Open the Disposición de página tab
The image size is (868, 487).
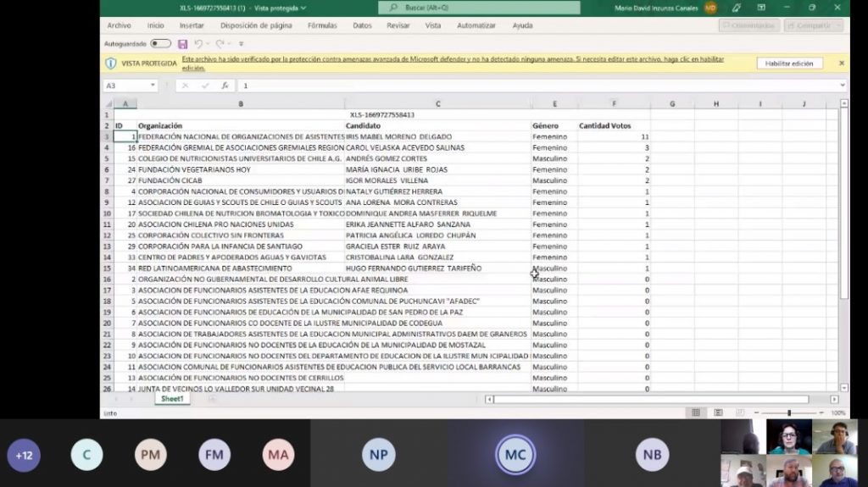[256, 25]
